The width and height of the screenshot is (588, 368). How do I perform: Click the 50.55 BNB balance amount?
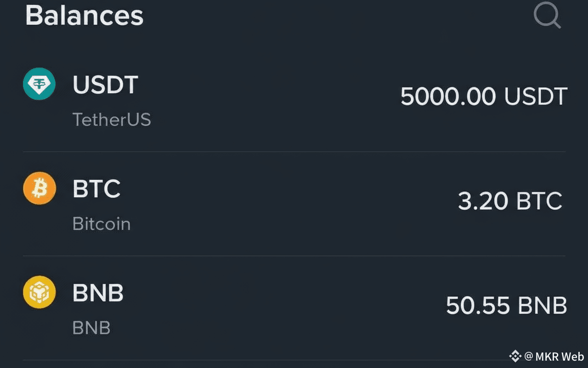coord(506,305)
